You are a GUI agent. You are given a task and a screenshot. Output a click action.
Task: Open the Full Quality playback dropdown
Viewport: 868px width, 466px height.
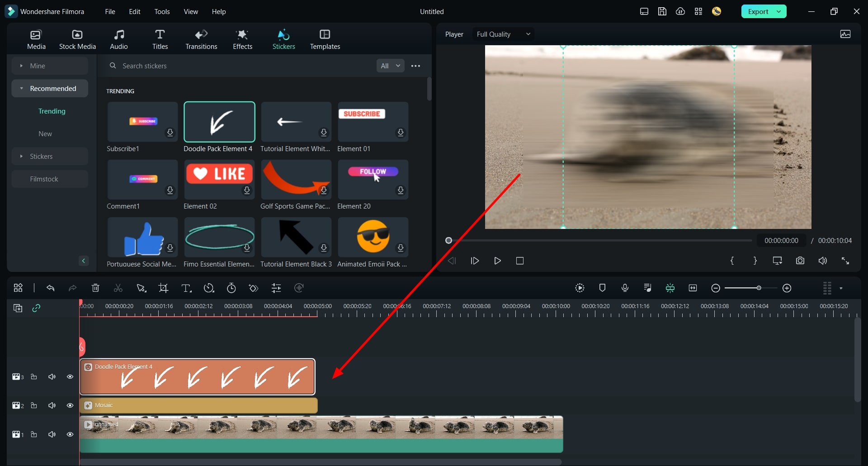502,34
